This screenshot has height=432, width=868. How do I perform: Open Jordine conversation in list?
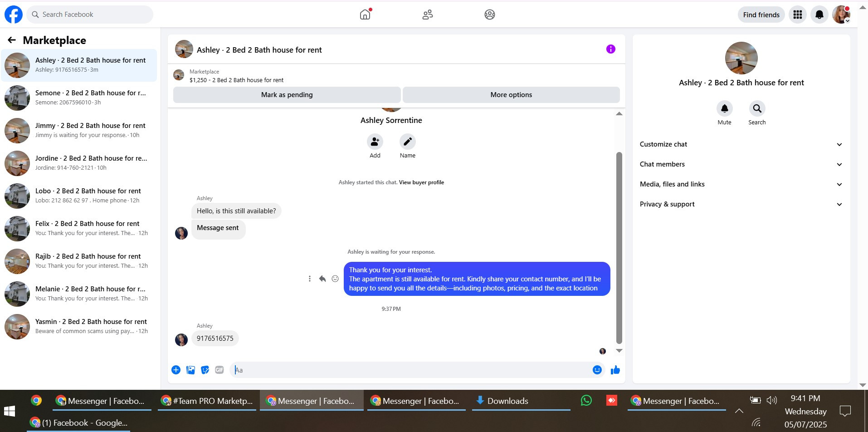(79, 163)
